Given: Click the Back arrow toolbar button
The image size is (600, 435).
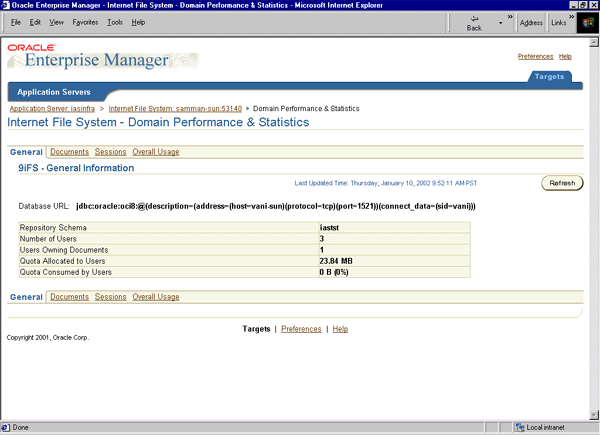Looking at the screenshot, I should (x=474, y=23).
